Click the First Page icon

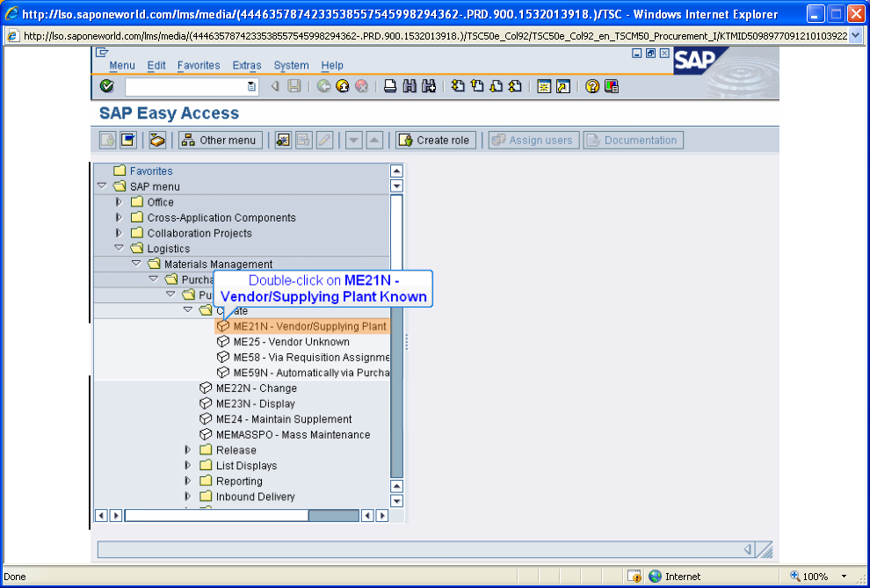(458, 86)
